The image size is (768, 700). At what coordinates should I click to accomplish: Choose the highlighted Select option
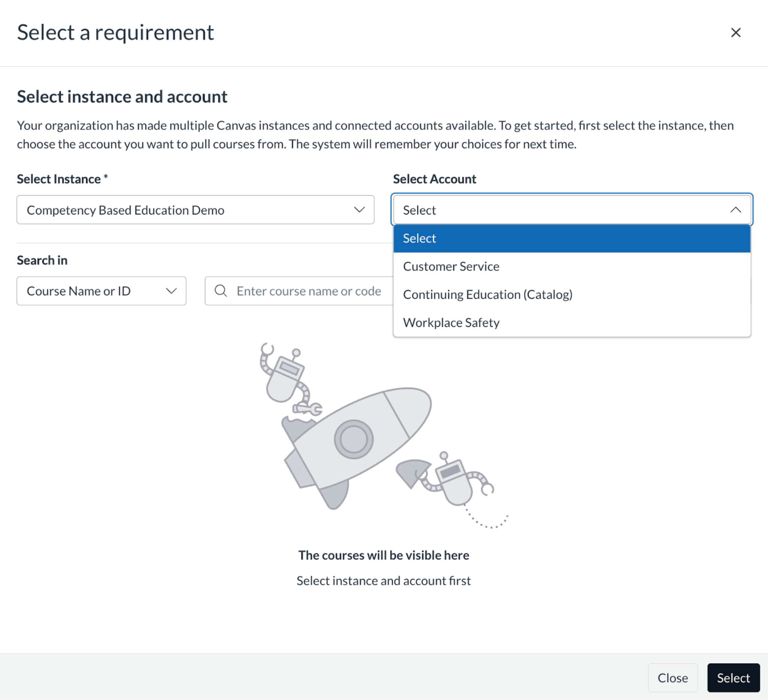[x=571, y=238]
